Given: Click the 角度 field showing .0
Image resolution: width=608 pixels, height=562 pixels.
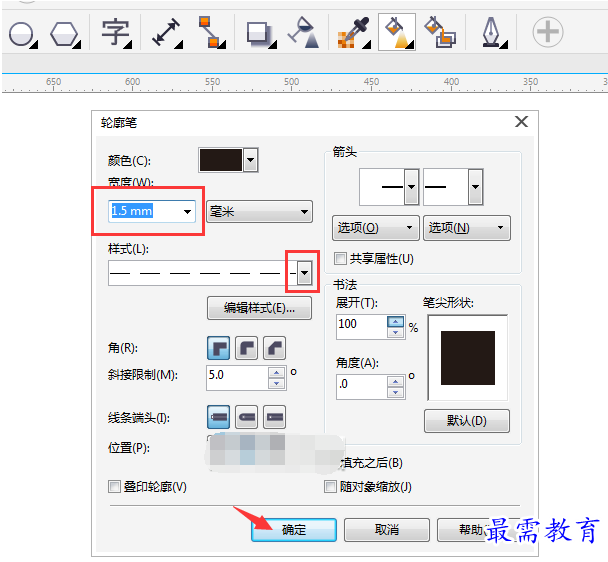Looking at the screenshot, I should 362,387.
